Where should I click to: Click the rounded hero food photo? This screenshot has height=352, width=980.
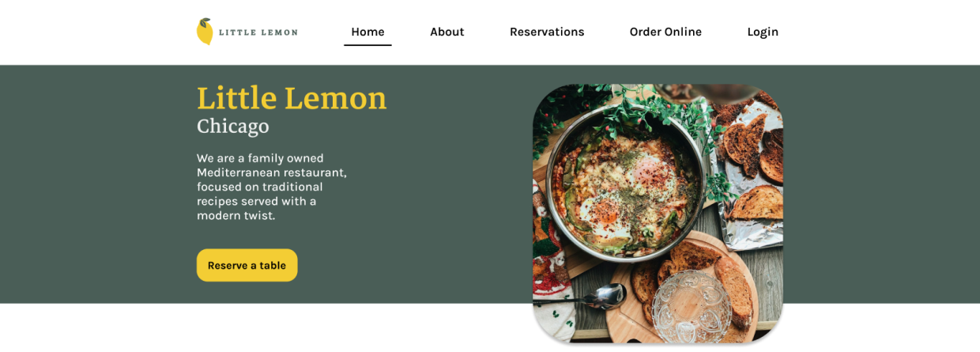click(658, 214)
